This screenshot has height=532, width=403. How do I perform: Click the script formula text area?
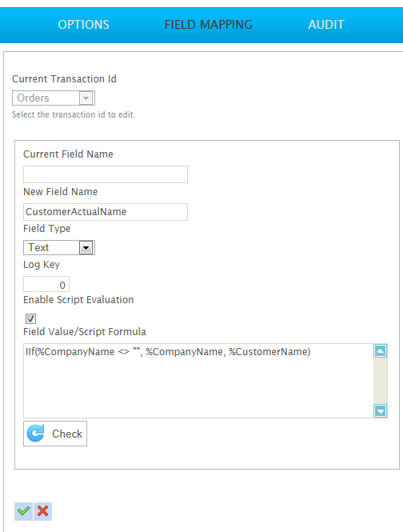tap(198, 381)
